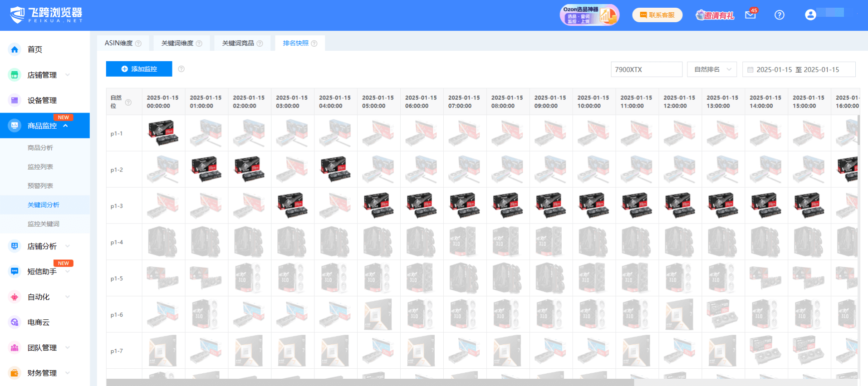Open the 监控列表 submenu item
The height and width of the screenshot is (386, 868).
tap(40, 167)
